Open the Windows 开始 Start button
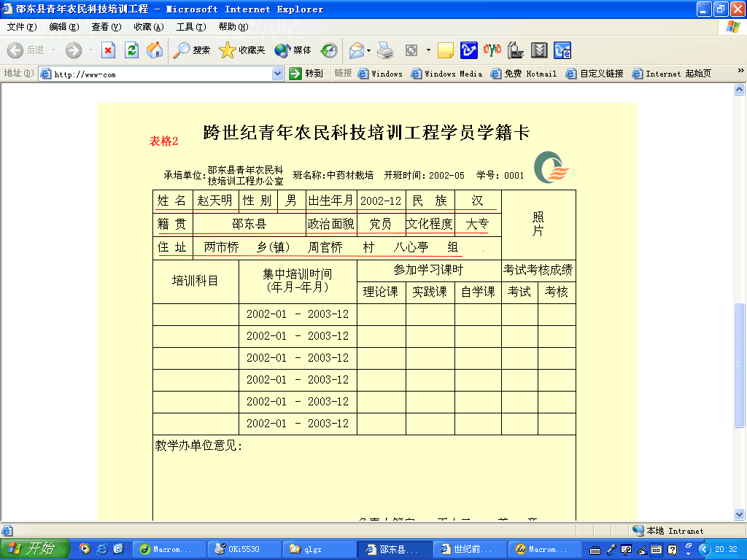 coord(34,549)
